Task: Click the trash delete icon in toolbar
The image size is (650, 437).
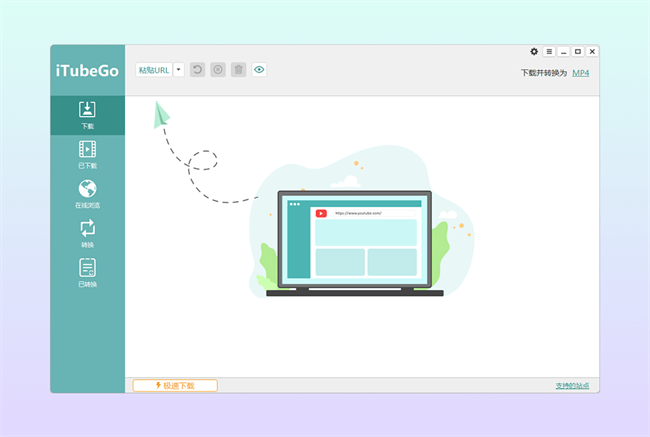Action: [238, 70]
